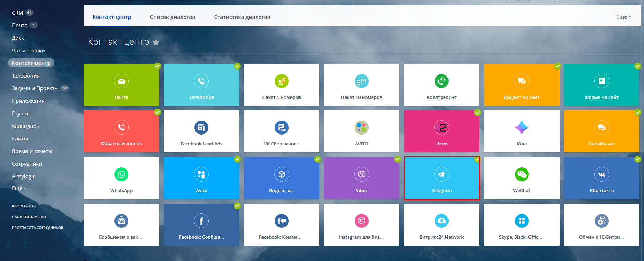Select the Пакет 10 номеров icon
The image size is (644, 261).
coord(362,81)
